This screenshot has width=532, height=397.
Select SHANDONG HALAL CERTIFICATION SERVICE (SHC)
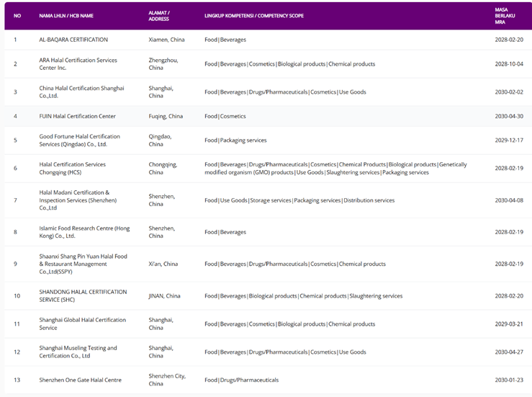(x=83, y=296)
